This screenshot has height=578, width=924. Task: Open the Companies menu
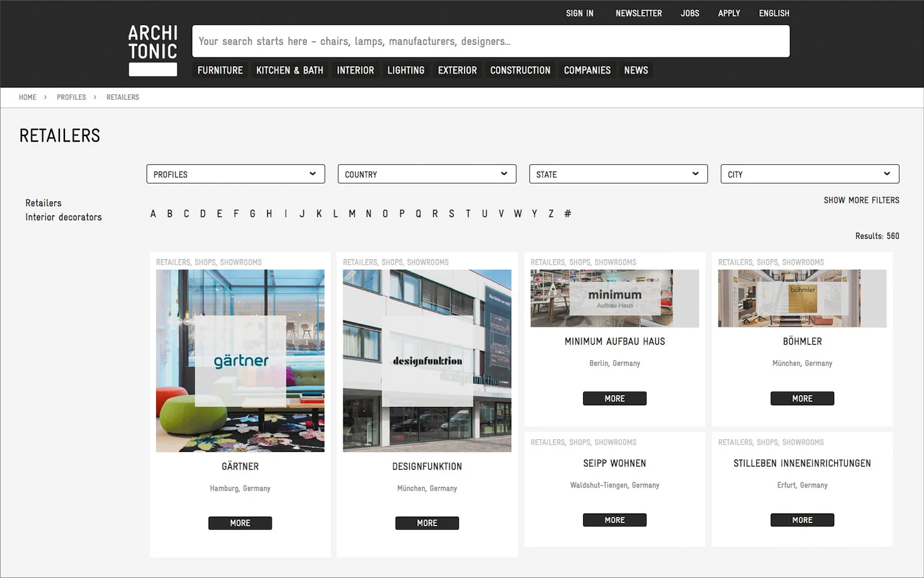(x=587, y=70)
